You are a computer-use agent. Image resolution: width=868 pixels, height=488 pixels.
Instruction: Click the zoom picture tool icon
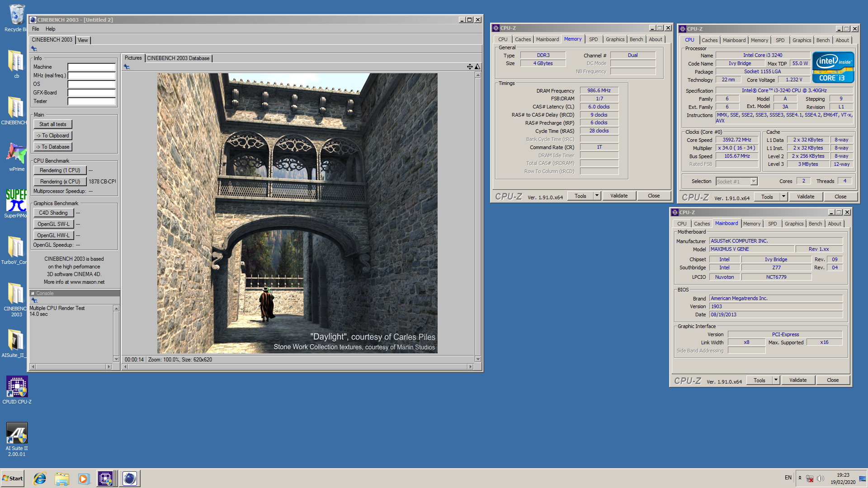(477, 67)
